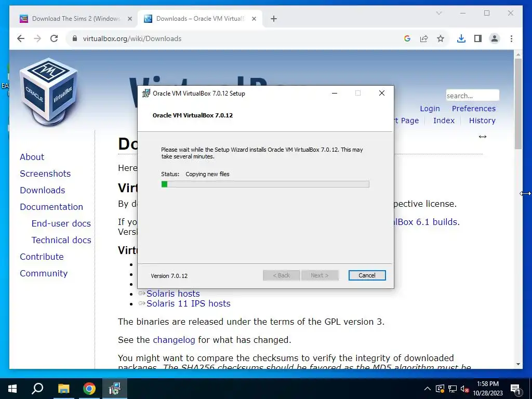Click the VirtualBox cube logo
The height and width of the screenshot is (399, 532).
pos(48,91)
